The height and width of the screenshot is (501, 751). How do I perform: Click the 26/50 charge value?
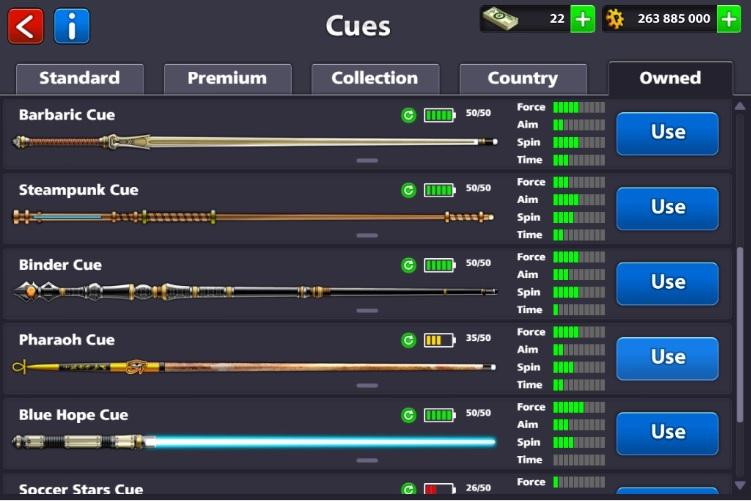pos(478,488)
